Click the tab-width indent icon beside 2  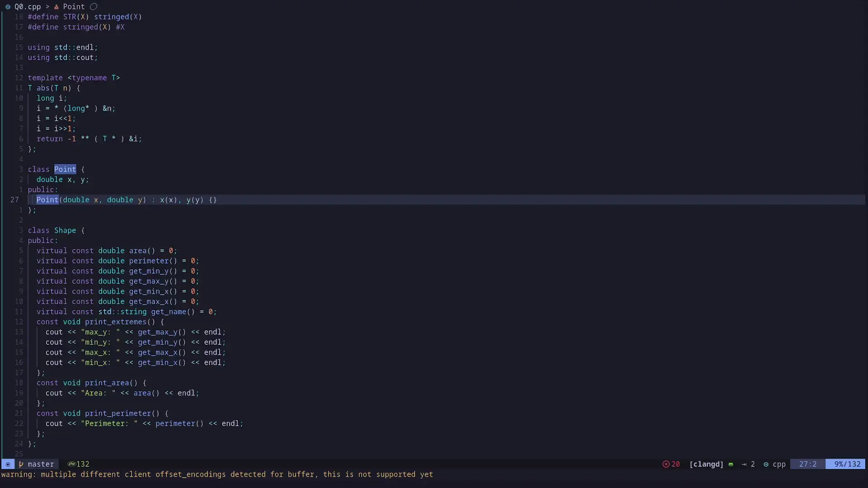(x=744, y=464)
